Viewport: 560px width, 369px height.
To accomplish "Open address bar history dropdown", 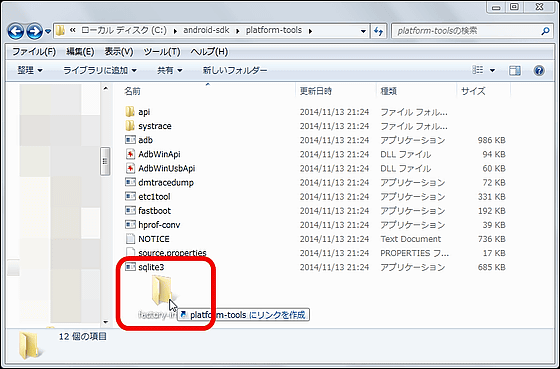I will click(363, 31).
